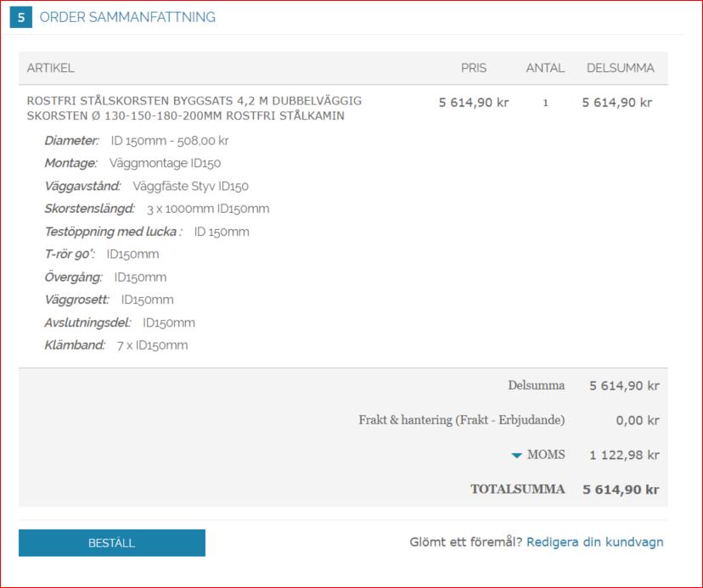Click the ANTAL column header

click(x=545, y=68)
